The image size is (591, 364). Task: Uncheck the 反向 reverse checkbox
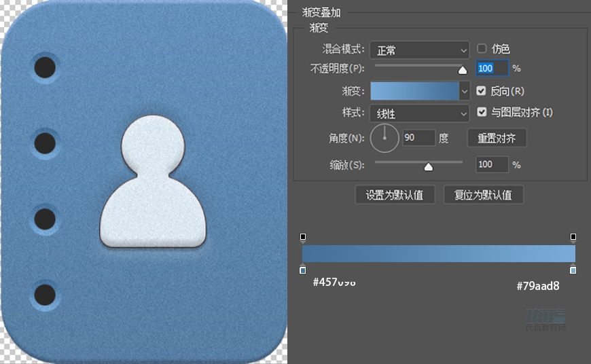[481, 91]
